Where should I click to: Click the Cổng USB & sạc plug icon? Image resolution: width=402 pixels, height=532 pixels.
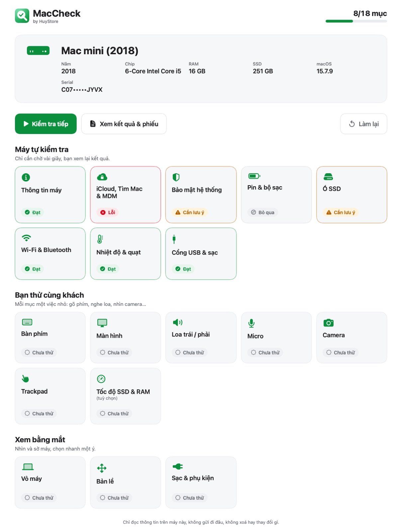click(174, 239)
